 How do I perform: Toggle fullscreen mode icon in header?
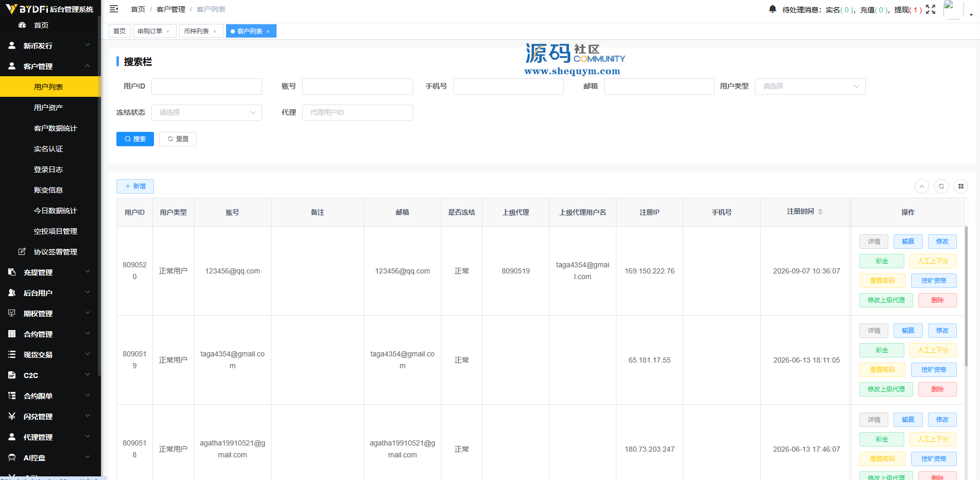931,9
